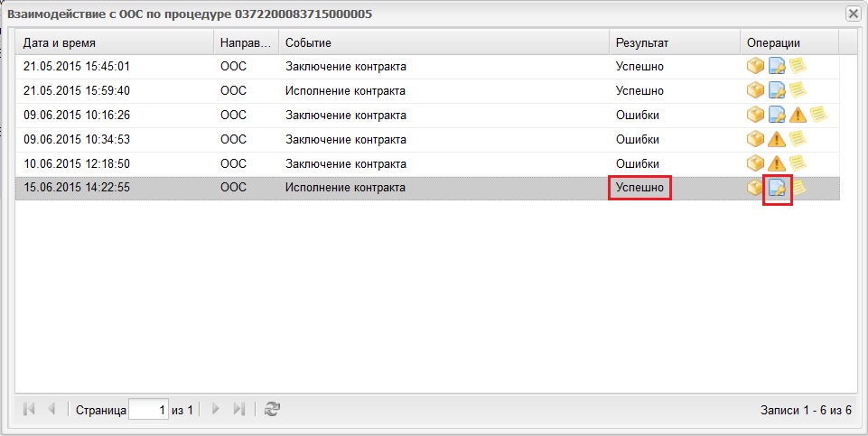Click the Успешно result in the 15:45:01 row
Viewport: 868px width, 436px height.
click(639, 67)
